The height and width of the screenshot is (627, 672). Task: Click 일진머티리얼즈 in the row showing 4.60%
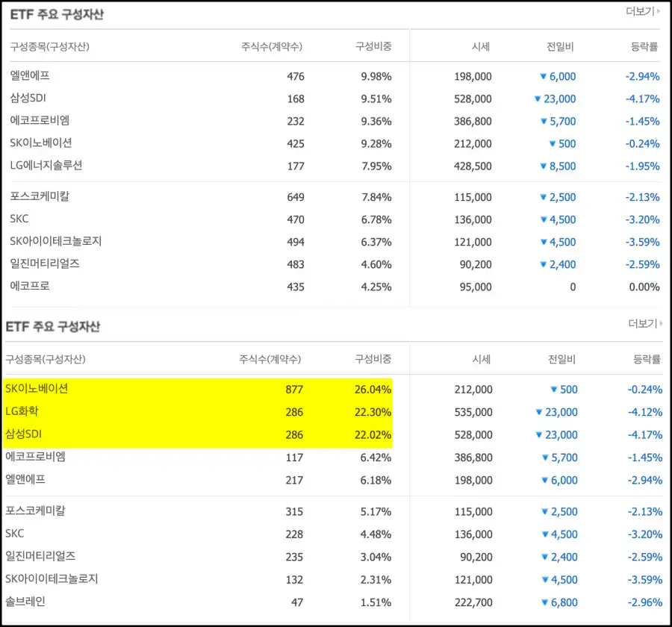(45, 263)
